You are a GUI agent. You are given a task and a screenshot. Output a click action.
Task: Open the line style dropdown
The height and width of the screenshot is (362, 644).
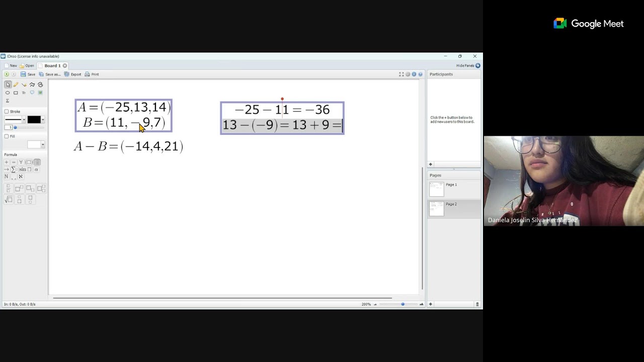click(24, 120)
